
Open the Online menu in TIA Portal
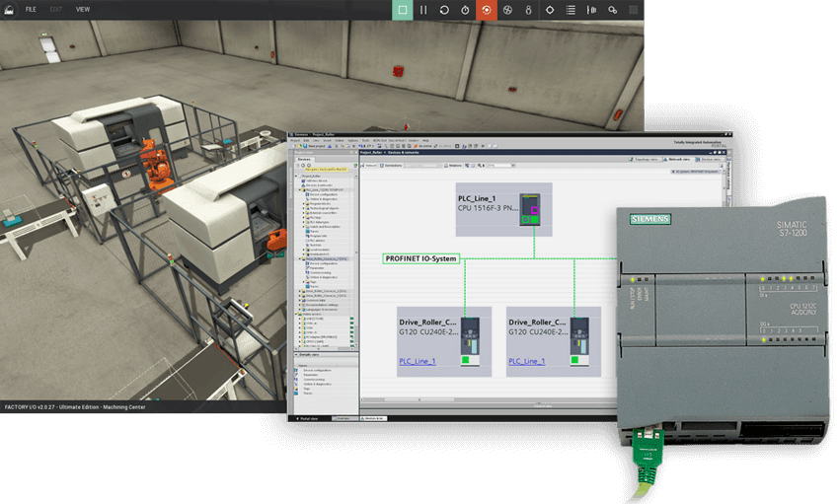(340, 141)
